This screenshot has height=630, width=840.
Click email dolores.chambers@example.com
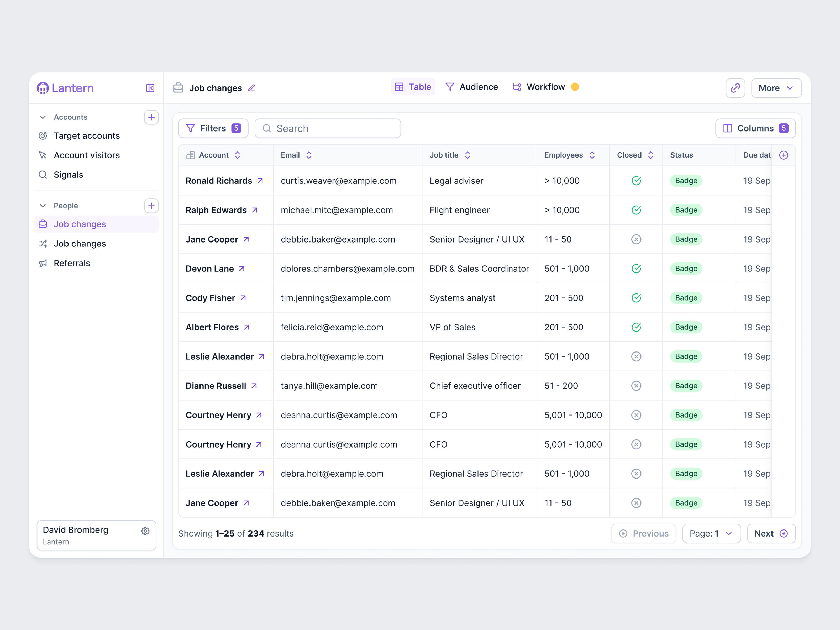click(x=348, y=269)
